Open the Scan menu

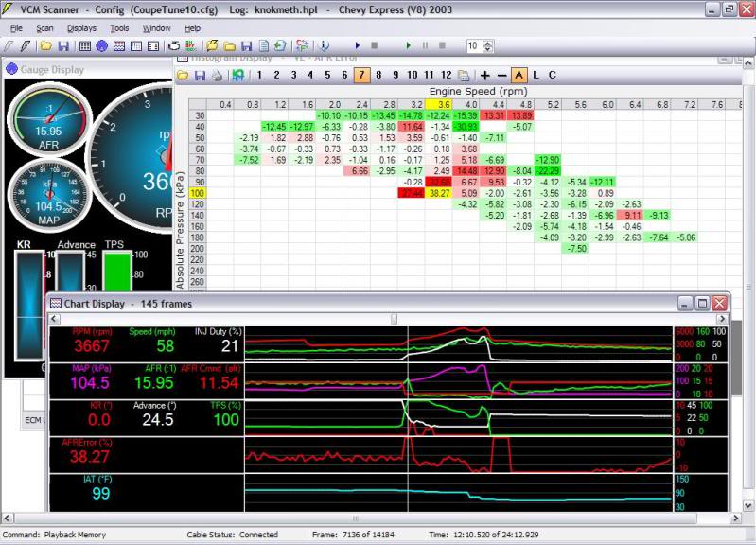[x=44, y=28]
